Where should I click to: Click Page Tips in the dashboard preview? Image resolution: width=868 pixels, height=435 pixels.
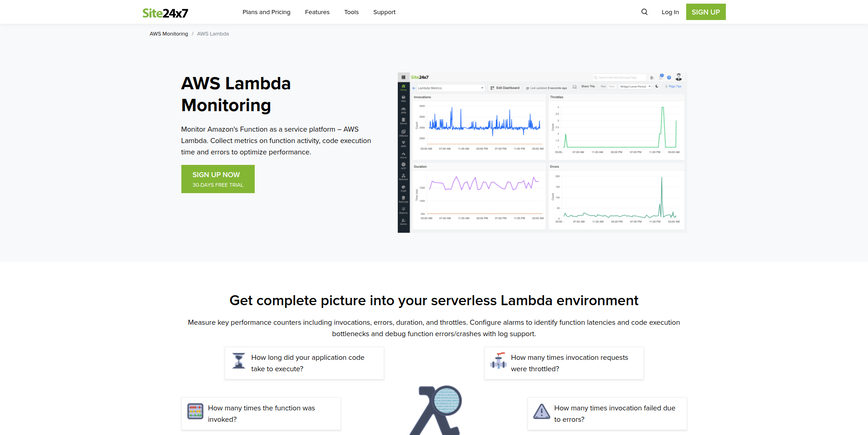(674, 86)
